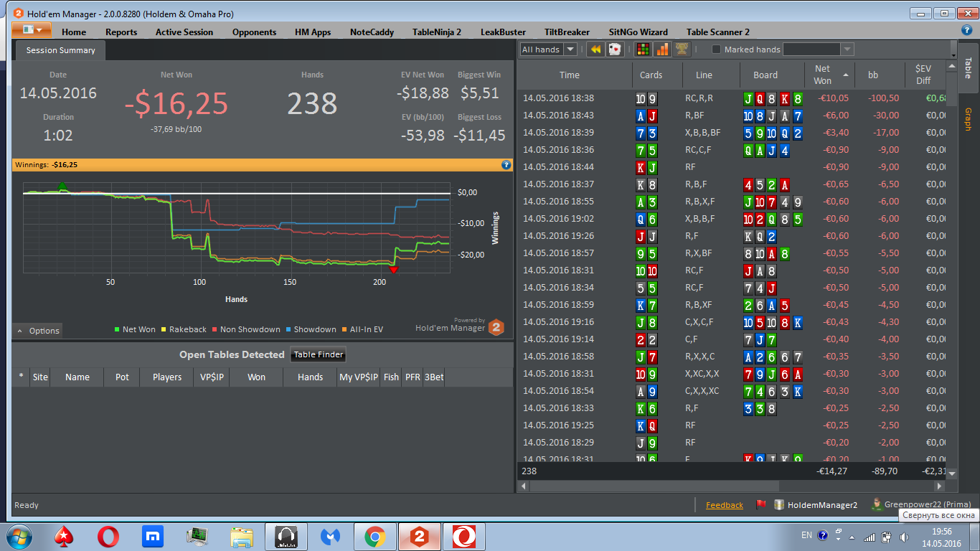The image size is (980, 551).
Task: Open TableNinja 2 menu item
Action: (x=437, y=32)
